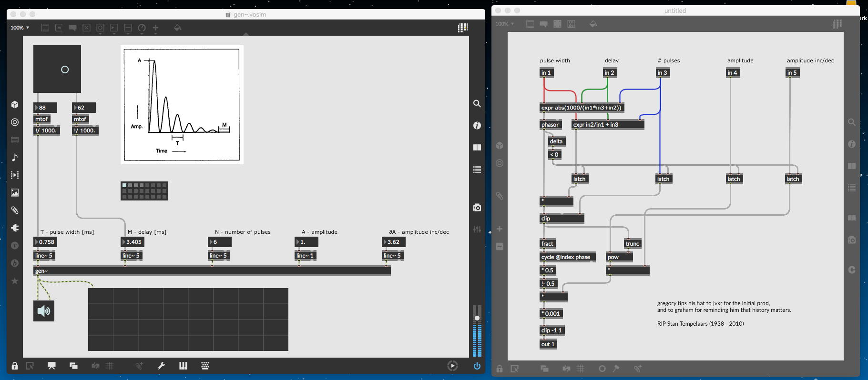Open the 100% zoom dropdown in untitled window

(x=505, y=24)
